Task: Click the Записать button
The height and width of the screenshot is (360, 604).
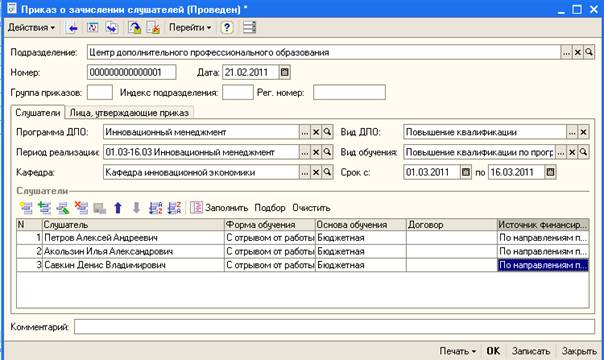Action: [x=531, y=351]
